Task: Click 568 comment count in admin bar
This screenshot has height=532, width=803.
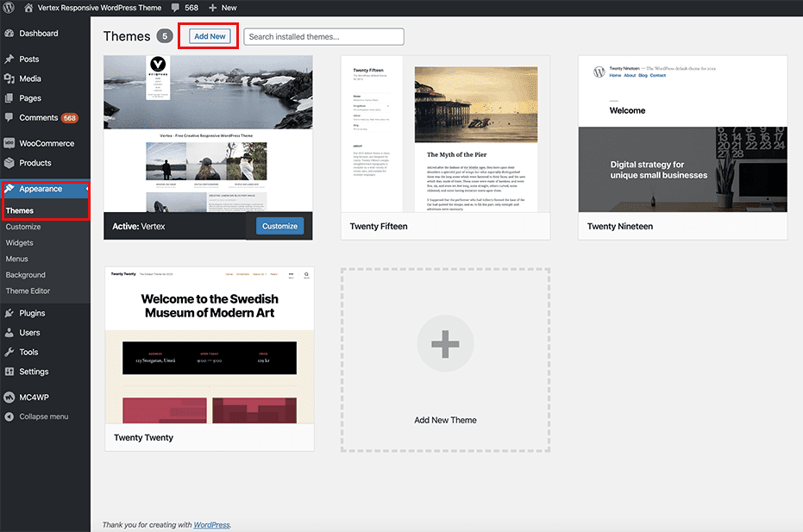Action: coord(191,8)
